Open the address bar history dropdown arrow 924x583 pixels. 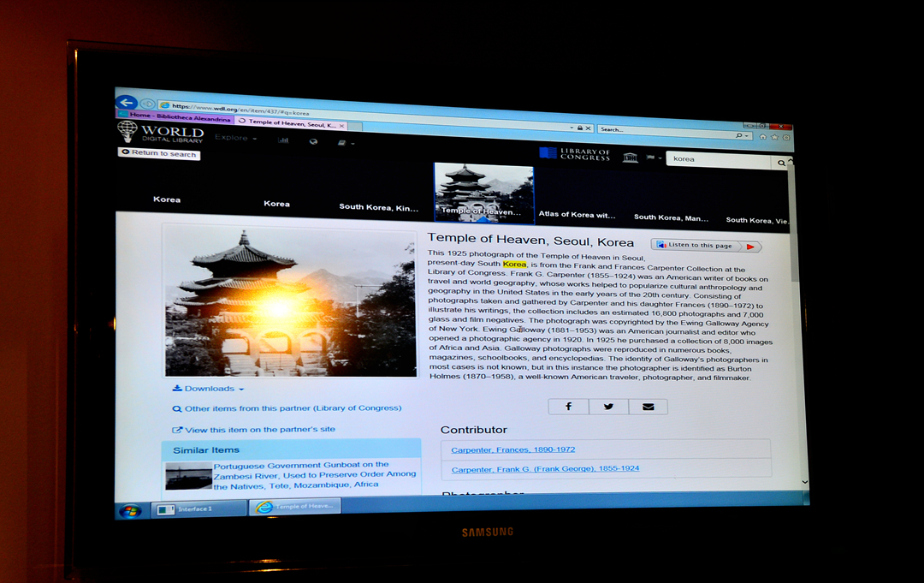[572, 128]
